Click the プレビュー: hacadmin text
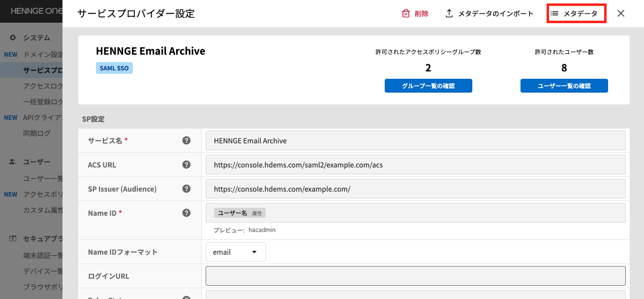This screenshot has width=644, height=299. (245, 230)
